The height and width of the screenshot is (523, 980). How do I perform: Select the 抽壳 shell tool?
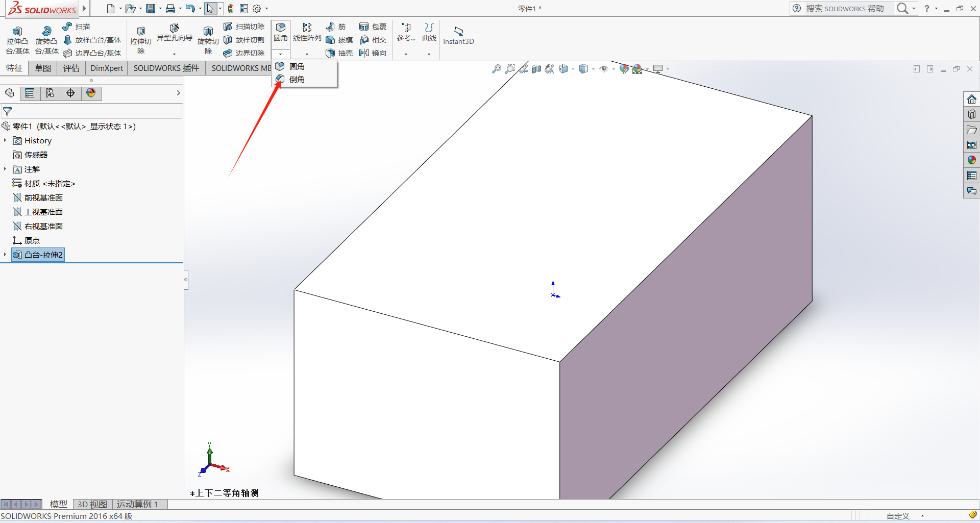339,53
